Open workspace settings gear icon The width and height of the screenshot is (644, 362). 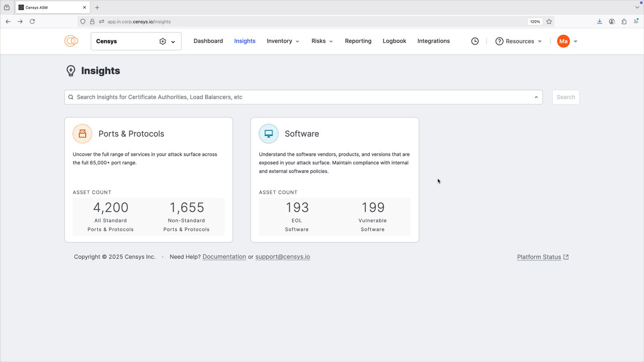point(163,42)
